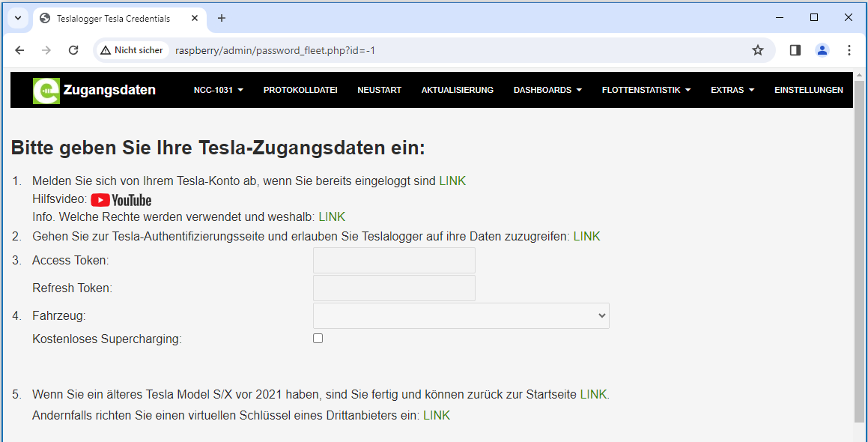Click into the Access Token field
868x442 pixels.
click(x=394, y=261)
